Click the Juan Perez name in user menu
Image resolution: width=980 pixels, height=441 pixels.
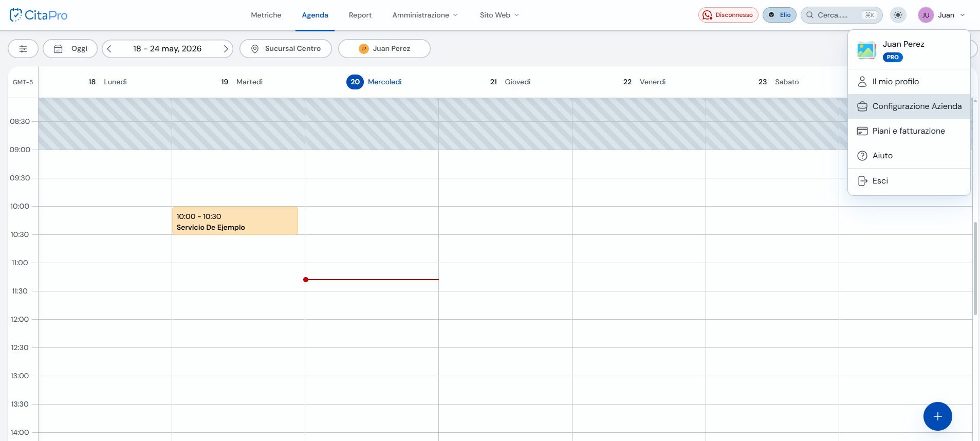[903, 44]
